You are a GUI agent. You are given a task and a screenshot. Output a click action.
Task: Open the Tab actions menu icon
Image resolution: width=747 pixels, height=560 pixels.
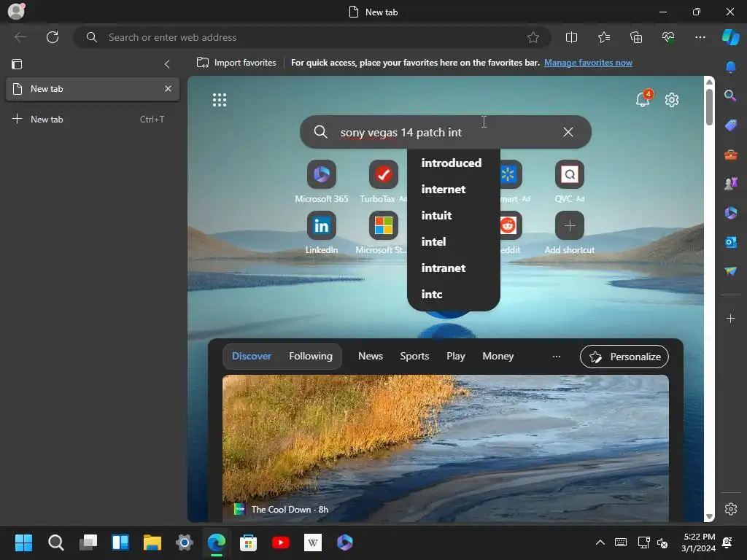[17, 64]
